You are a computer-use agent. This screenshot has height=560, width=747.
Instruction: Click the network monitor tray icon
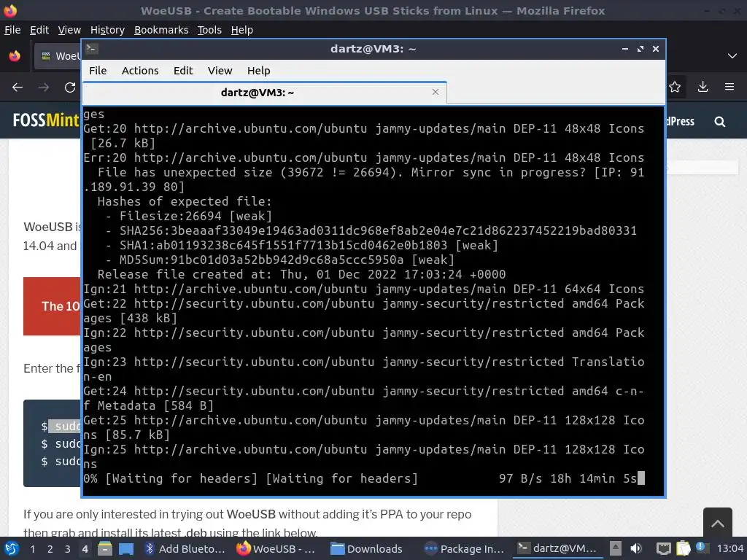(x=663, y=548)
